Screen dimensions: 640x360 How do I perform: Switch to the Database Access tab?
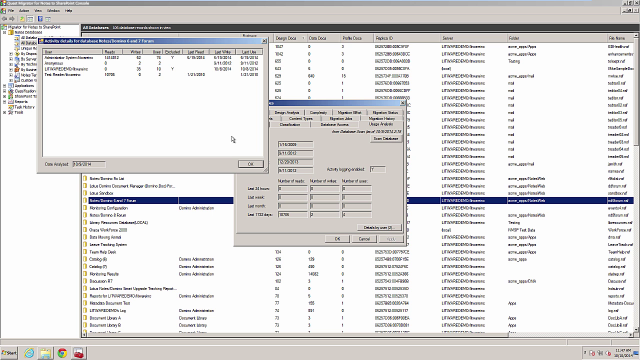point(334,124)
